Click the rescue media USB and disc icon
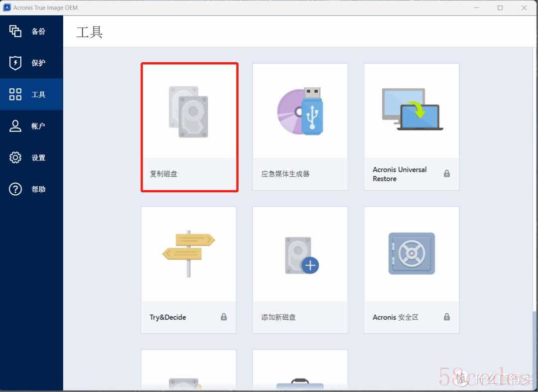Viewport: 538px width, 392px height. click(x=300, y=111)
